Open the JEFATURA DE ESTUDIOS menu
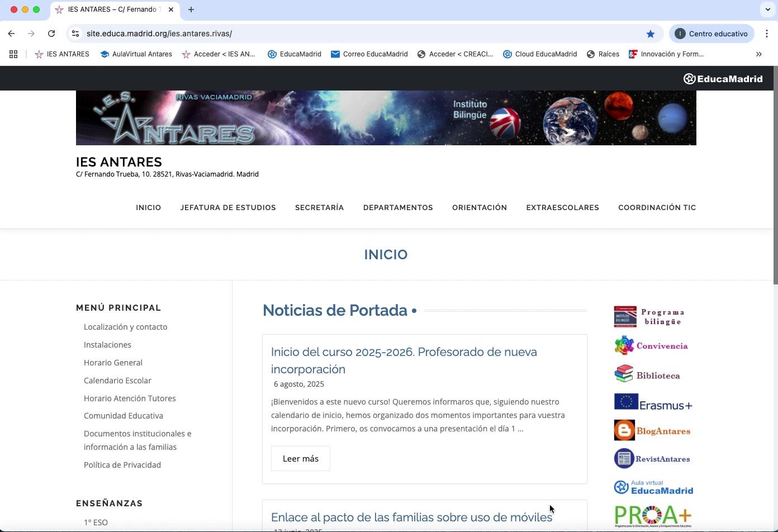 [x=228, y=207]
